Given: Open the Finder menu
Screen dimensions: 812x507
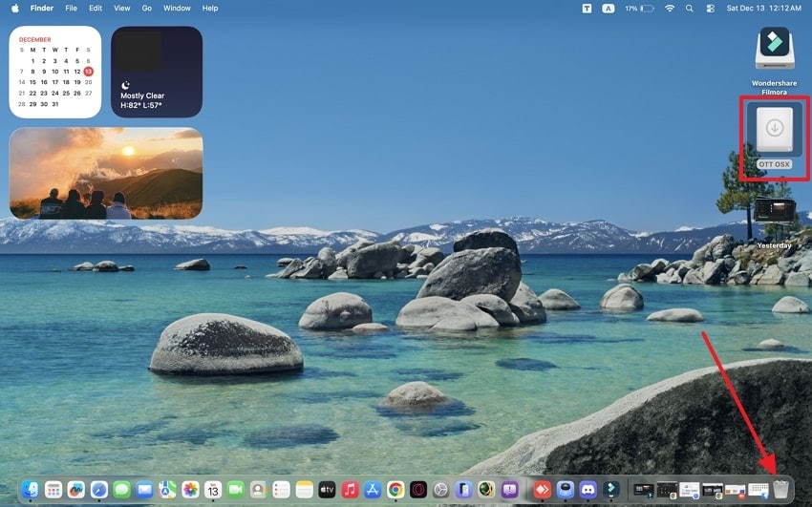Looking at the screenshot, I should coord(42,9).
